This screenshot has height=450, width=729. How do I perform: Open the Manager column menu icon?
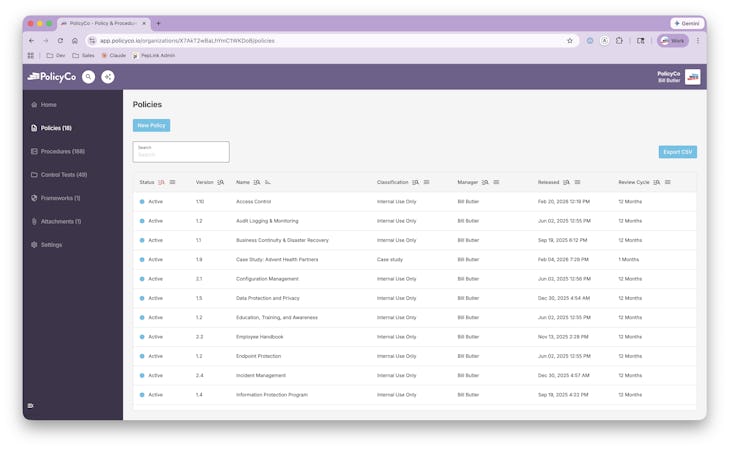click(496, 182)
